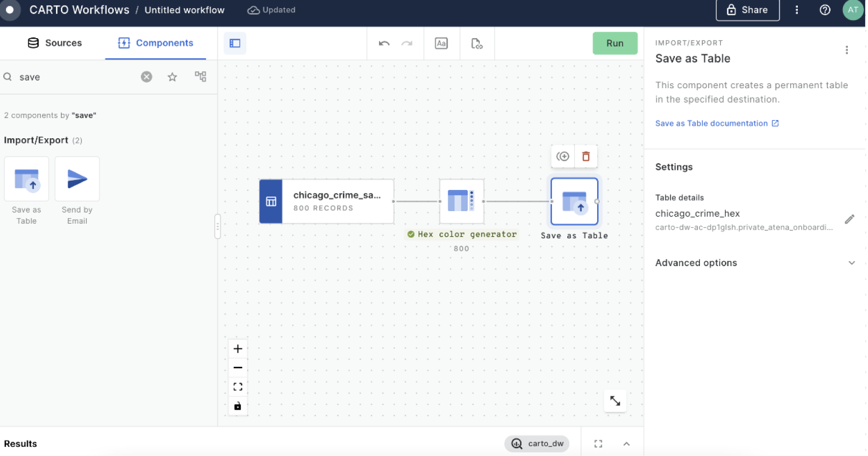Edit the chicago_crime_hex table destination
The height and width of the screenshot is (456, 868).
click(x=850, y=219)
